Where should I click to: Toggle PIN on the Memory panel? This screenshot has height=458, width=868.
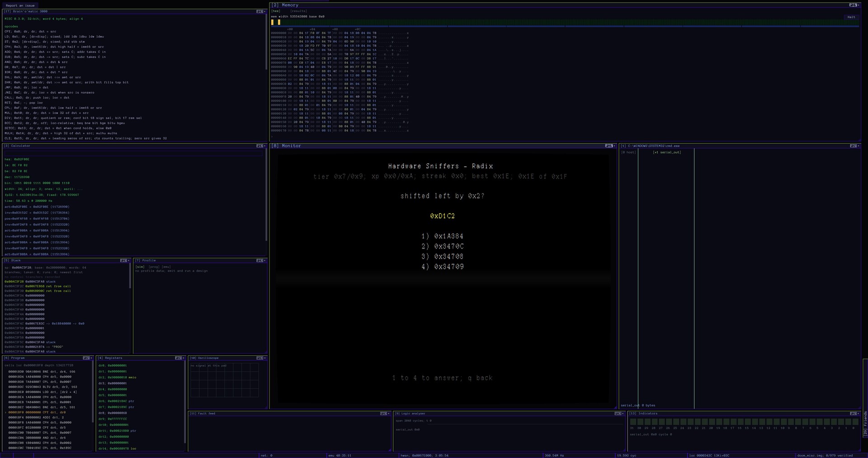[x=853, y=5]
